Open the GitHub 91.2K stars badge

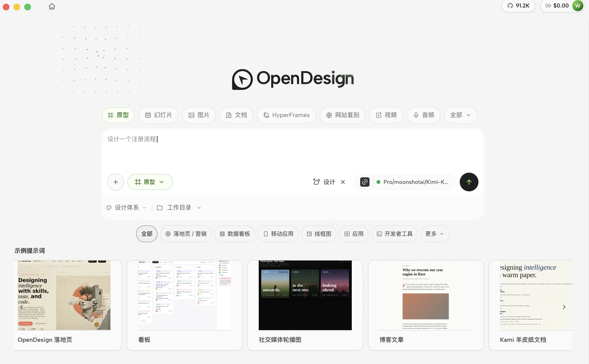pyautogui.click(x=518, y=6)
